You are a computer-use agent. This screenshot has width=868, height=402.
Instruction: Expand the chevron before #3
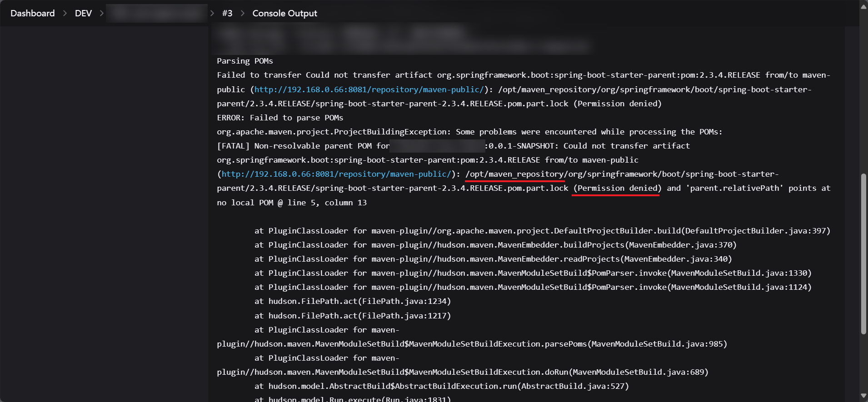212,13
